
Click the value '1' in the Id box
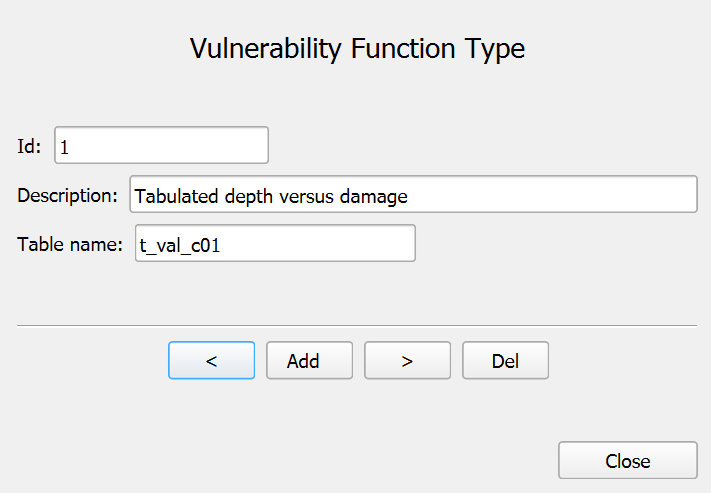pos(64,147)
